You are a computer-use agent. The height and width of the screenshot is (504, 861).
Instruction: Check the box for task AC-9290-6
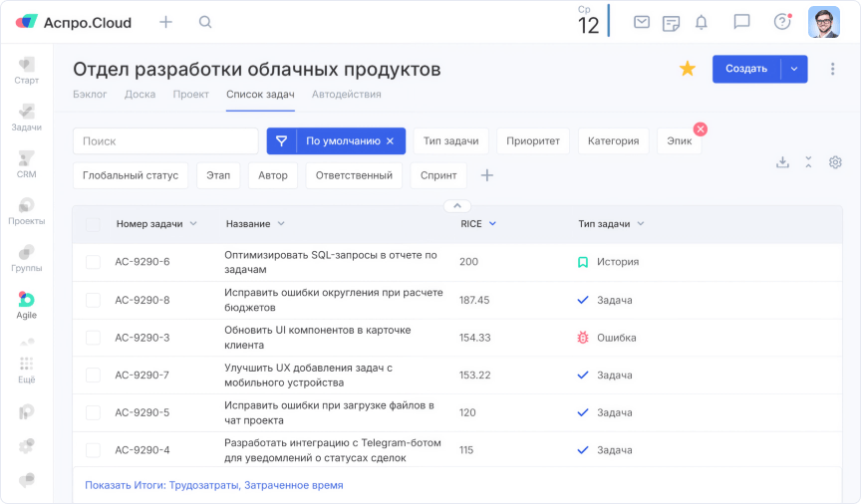93,262
